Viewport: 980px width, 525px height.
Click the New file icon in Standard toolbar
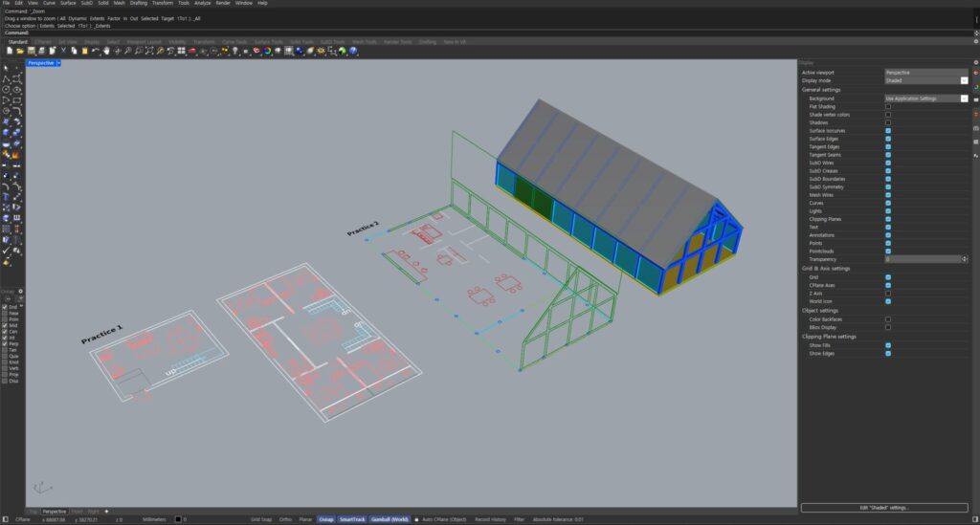pos(9,51)
